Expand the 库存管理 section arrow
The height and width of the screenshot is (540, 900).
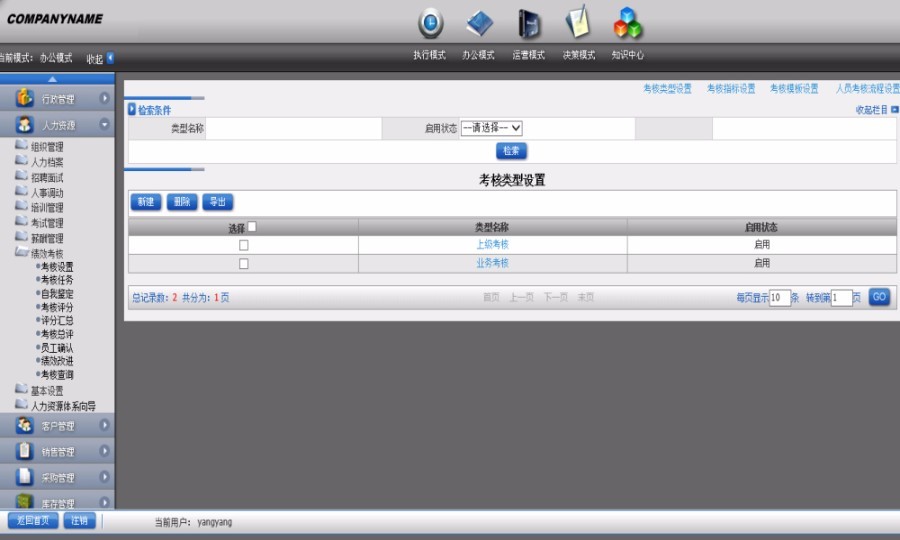pyautogui.click(x=104, y=502)
